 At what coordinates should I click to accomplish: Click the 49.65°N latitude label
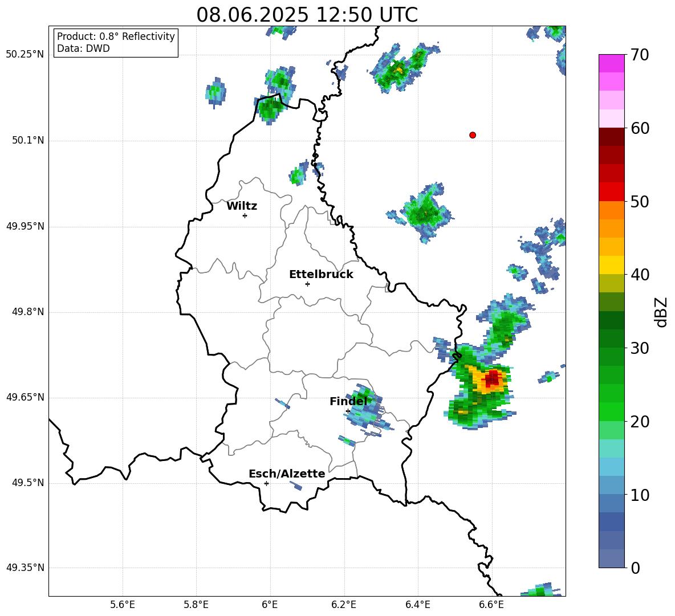click(x=25, y=397)
